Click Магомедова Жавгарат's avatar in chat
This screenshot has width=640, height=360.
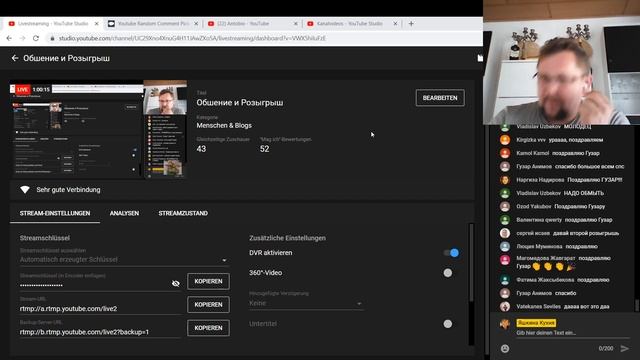tap(505, 260)
